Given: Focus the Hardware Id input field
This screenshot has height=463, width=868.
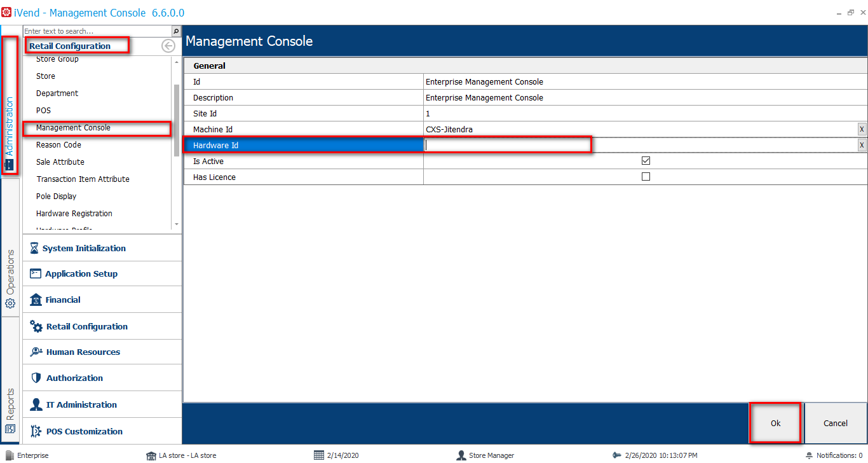Looking at the screenshot, I should pos(641,145).
